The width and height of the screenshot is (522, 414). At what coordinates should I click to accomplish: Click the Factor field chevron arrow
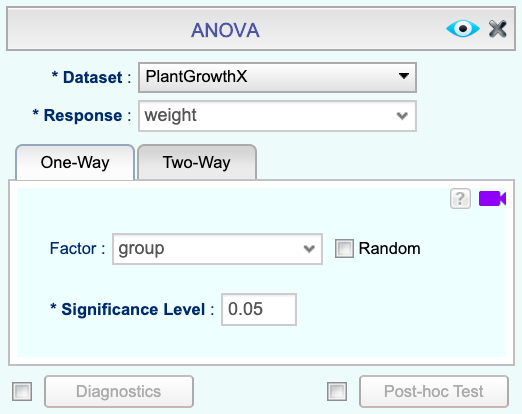tap(309, 249)
